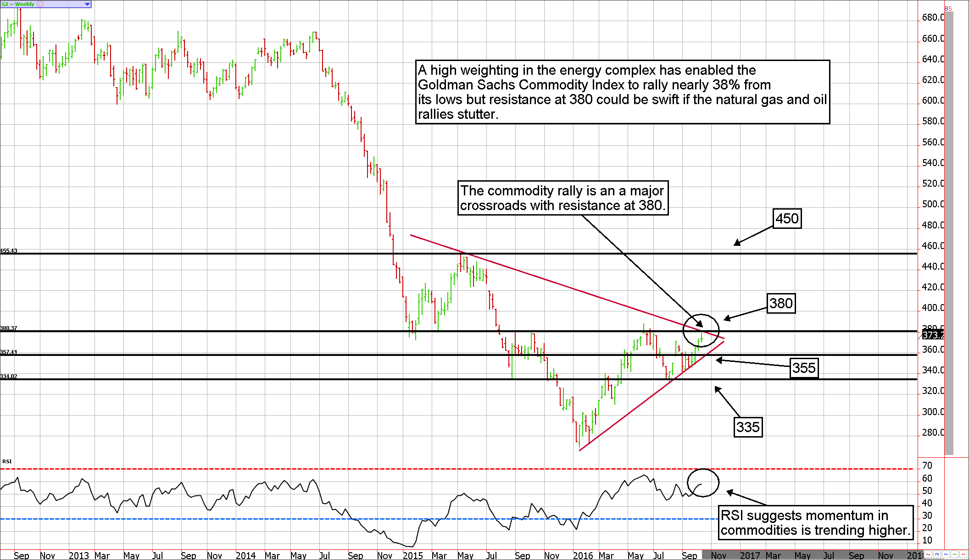Click the red right-arrow icon at bottom right

tap(928, 554)
